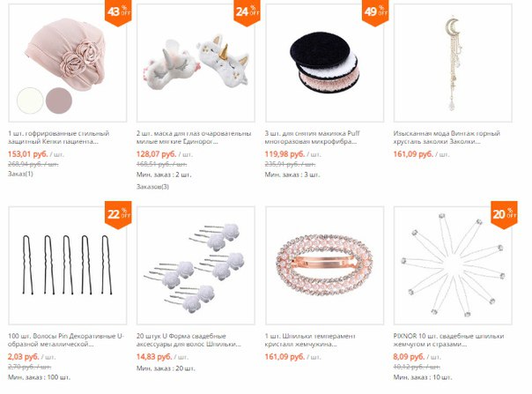532x394 pixels.
Task: Open the '3 шт. для снятия макияжа Puff' link
Action: 312,138
